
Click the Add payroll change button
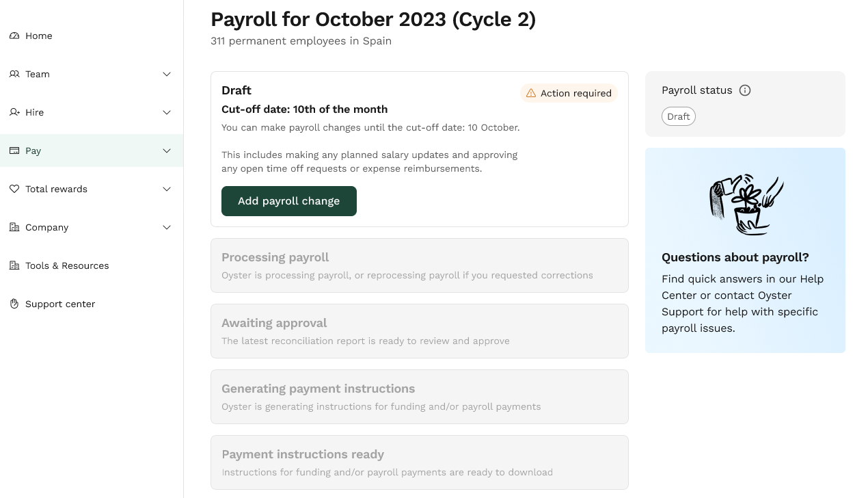click(288, 200)
